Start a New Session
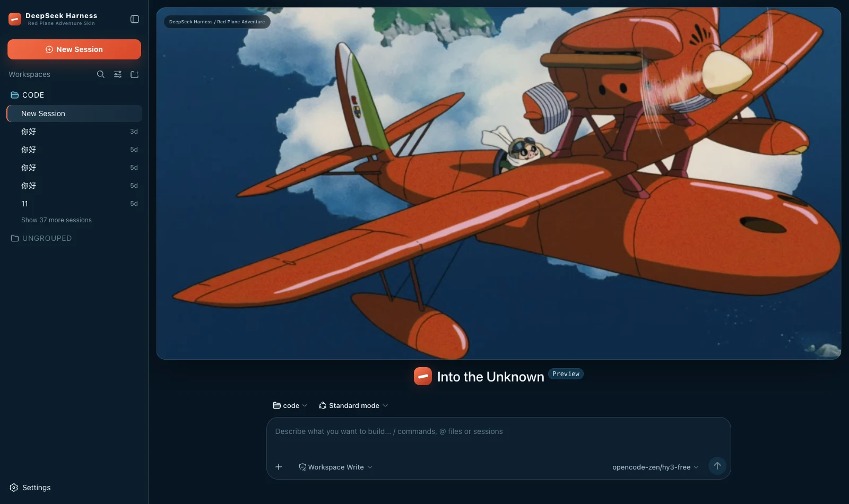Viewport: 849px width, 504px height. [x=74, y=49]
